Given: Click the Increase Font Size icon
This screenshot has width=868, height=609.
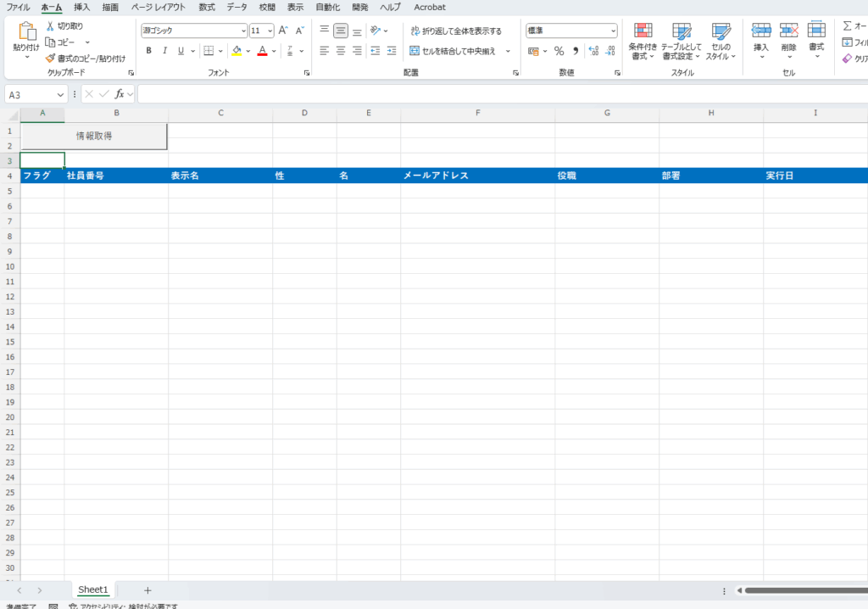Looking at the screenshot, I should click(x=284, y=31).
